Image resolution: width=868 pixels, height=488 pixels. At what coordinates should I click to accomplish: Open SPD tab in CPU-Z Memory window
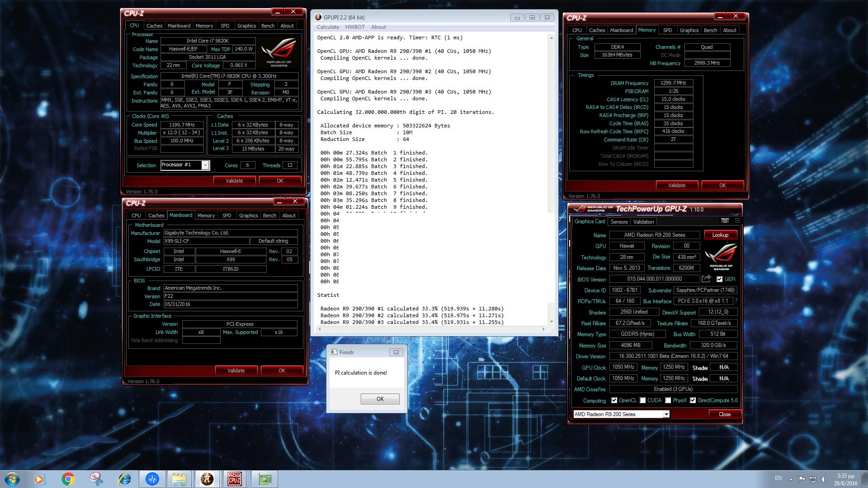pos(667,30)
